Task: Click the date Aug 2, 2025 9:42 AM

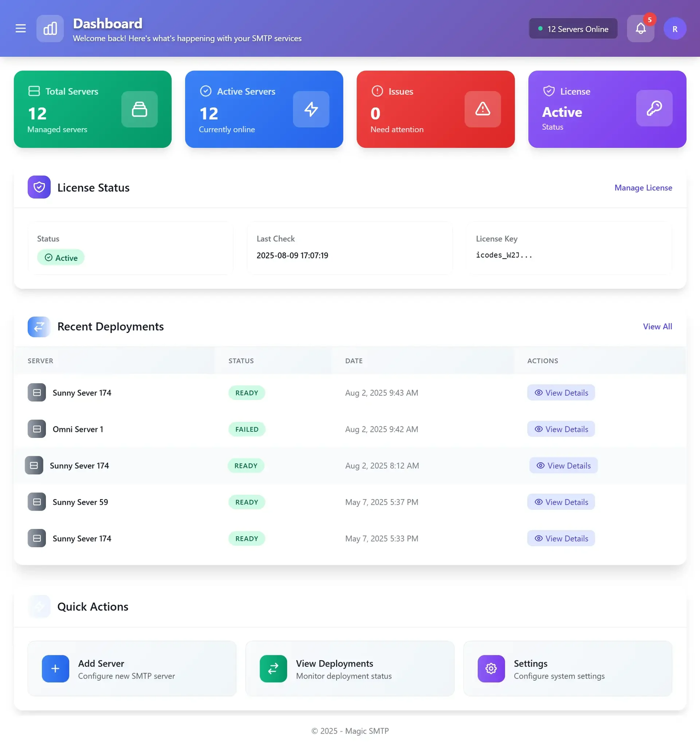Action: click(381, 429)
